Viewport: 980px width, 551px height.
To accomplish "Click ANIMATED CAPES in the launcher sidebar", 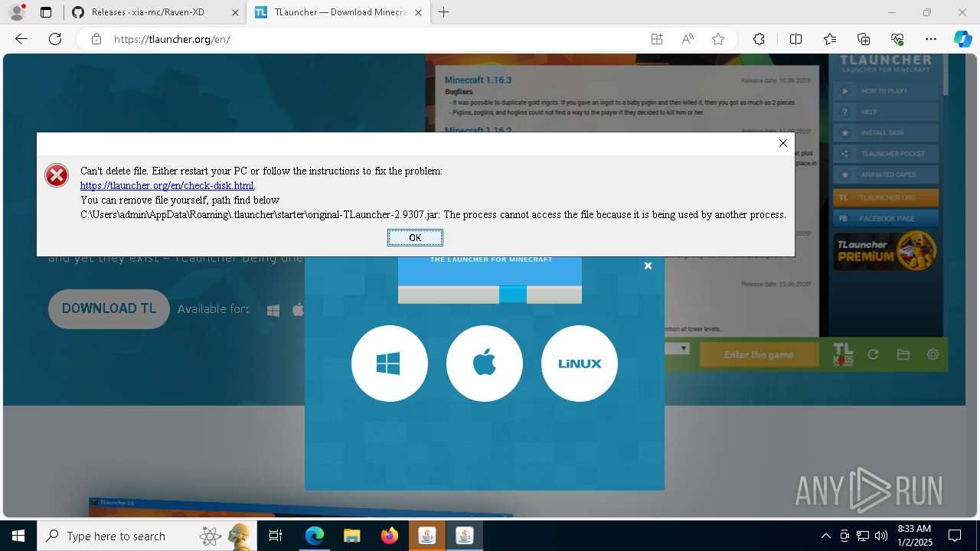I will (885, 174).
